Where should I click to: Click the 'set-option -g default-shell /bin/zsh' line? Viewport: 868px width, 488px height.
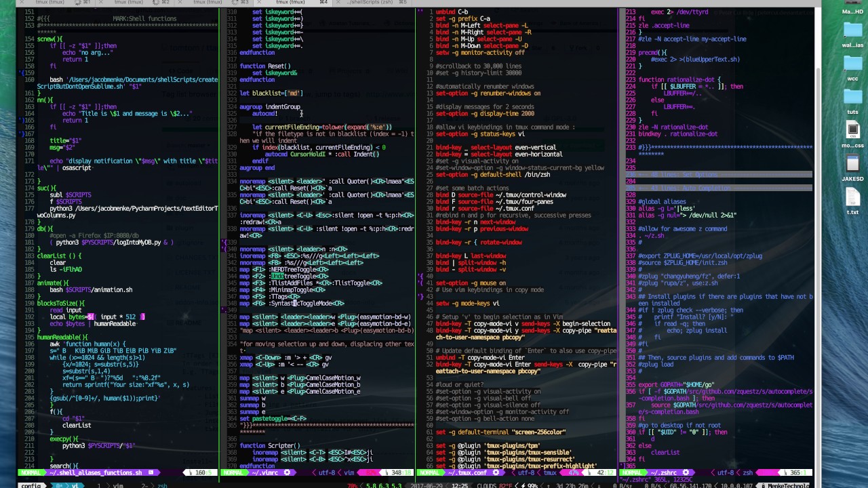pos(493,175)
